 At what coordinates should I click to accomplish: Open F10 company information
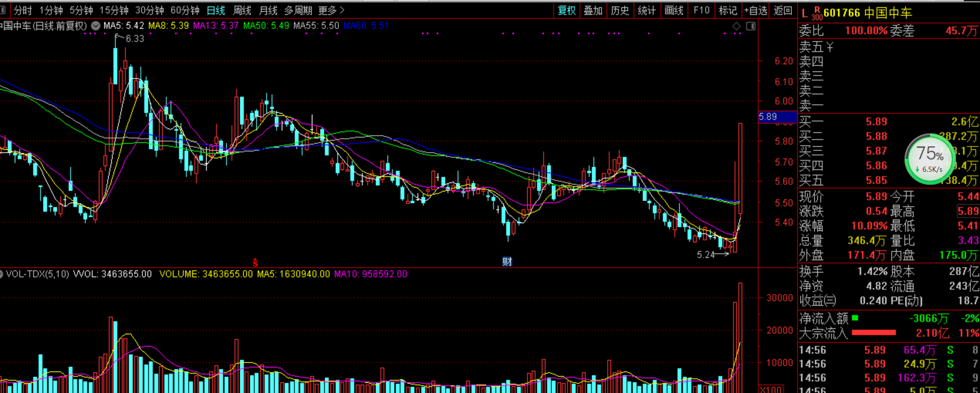pos(701,10)
